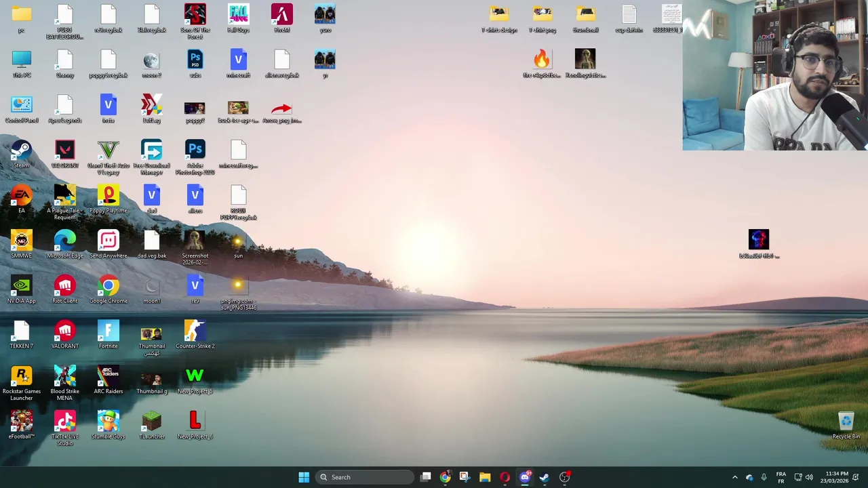Launch Adobe Photoshop 2020 shortcut
This screenshot has height=488, width=868.
195,158
